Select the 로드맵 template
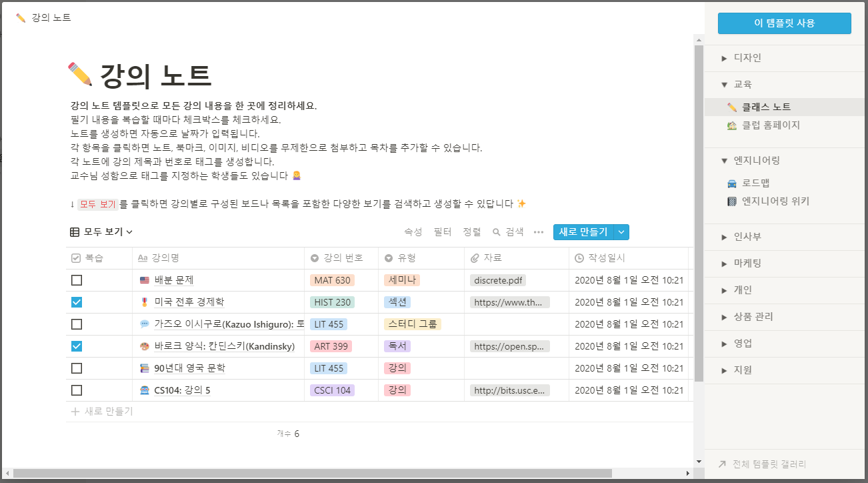Image resolution: width=868 pixels, height=483 pixels. (x=785, y=183)
